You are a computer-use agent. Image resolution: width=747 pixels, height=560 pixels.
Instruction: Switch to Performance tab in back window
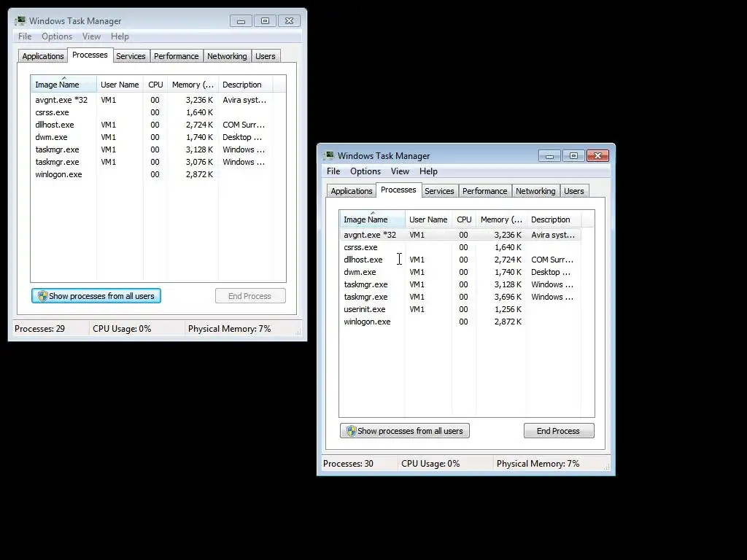point(176,56)
